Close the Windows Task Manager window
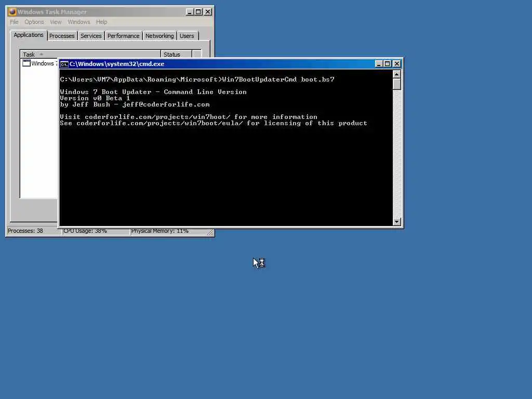The image size is (532, 399). (x=208, y=12)
